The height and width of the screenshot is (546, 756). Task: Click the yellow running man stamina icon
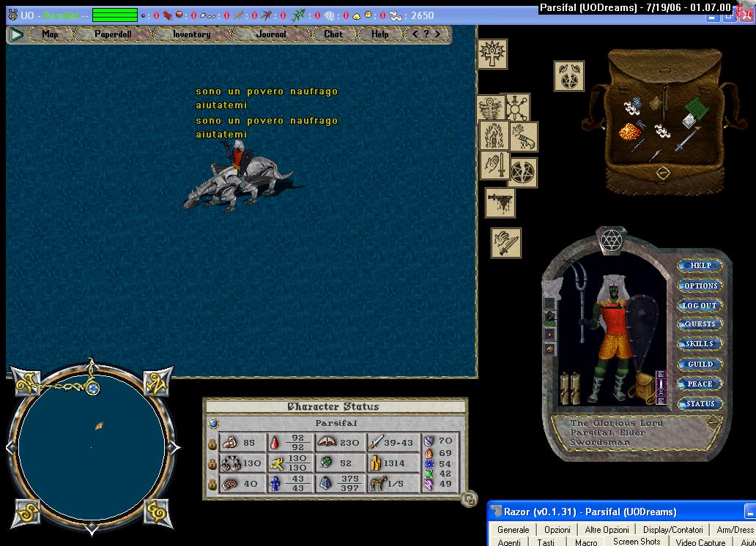point(277,464)
